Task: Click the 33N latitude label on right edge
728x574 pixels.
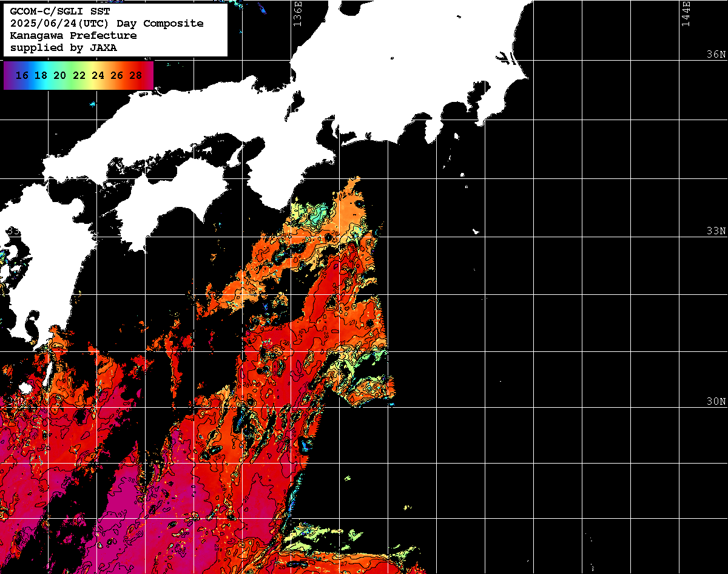Action: (716, 231)
